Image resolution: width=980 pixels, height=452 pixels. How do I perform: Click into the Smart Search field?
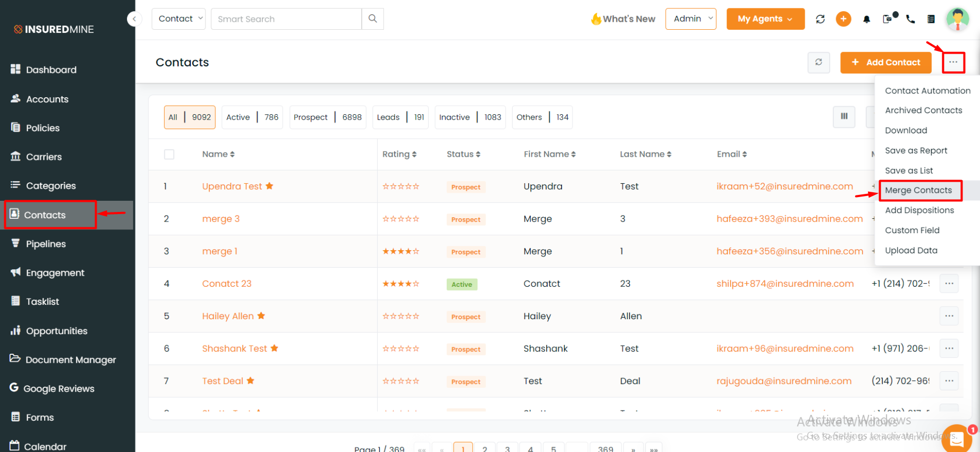[286, 19]
